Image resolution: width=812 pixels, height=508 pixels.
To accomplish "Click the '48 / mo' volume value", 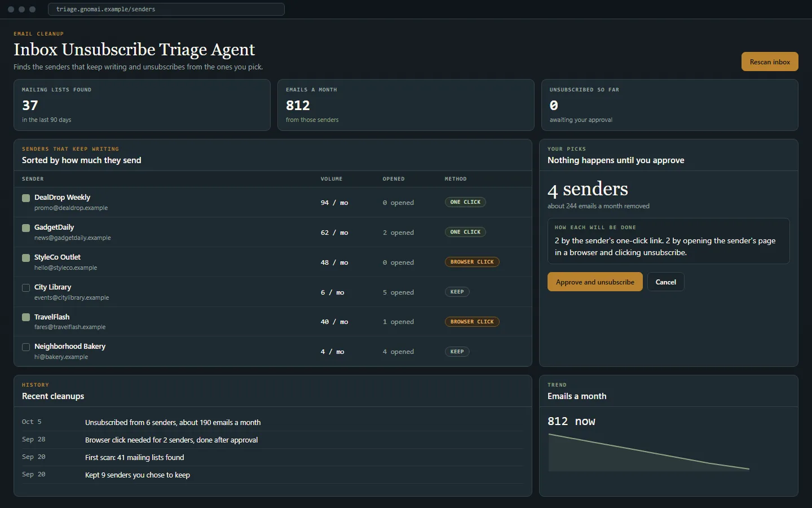I will point(334,262).
